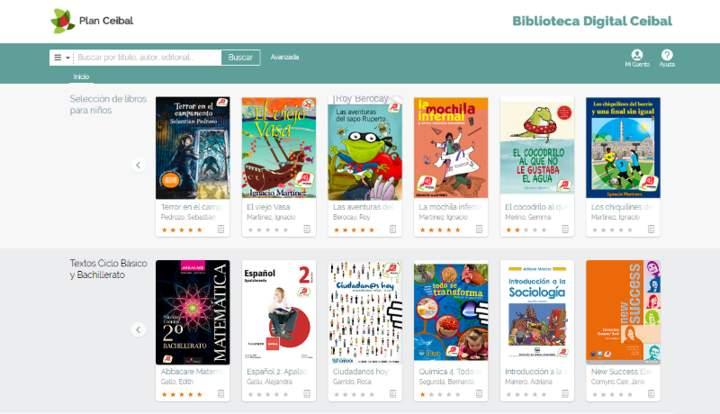
Task: Open the 'Los chiquilines del barrio' title link
Action: [620, 207]
